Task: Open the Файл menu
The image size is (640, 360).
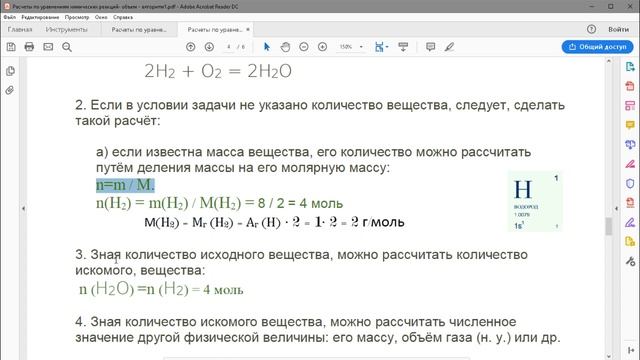Action: 10,17
